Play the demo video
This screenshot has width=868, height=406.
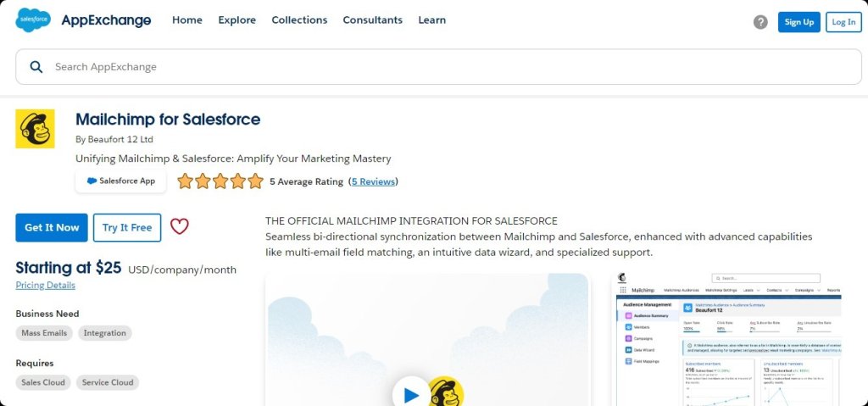(x=411, y=394)
